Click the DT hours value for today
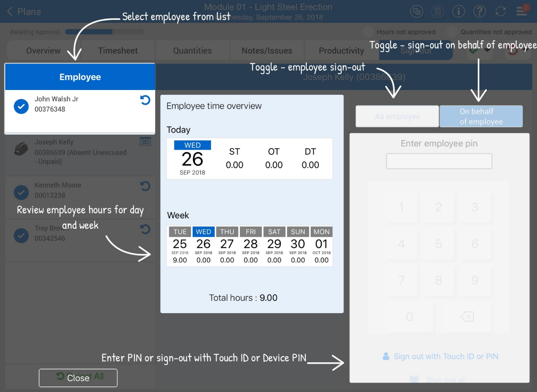The image size is (537, 392). pyautogui.click(x=310, y=165)
